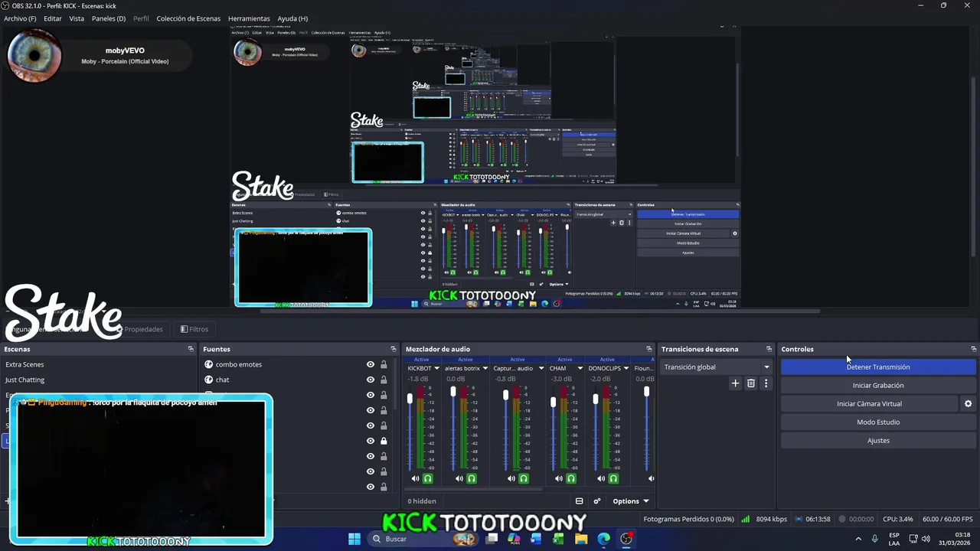980x551 pixels.
Task: Click the CHAM volume fader handle
Action: point(553,402)
